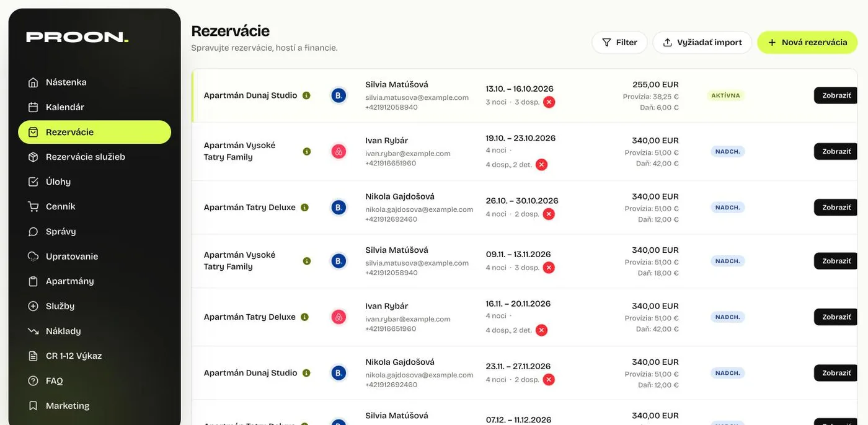Go to Kalendár in sidebar

94,107
